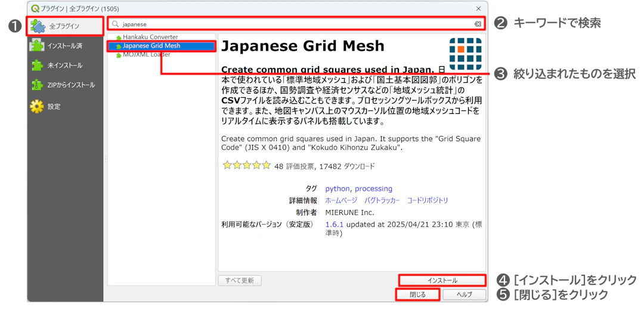Open the python tag link

338,189
